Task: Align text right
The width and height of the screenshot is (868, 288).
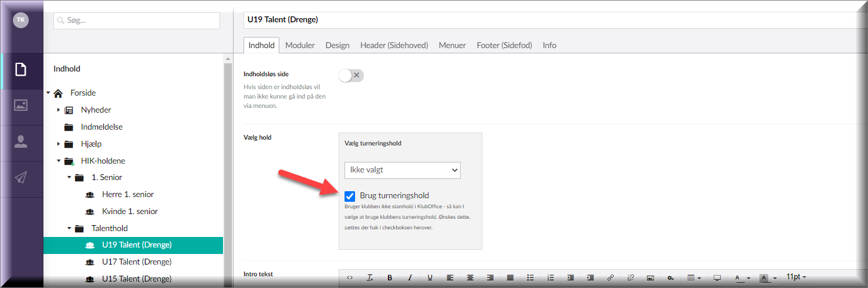Action: click(x=490, y=277)
